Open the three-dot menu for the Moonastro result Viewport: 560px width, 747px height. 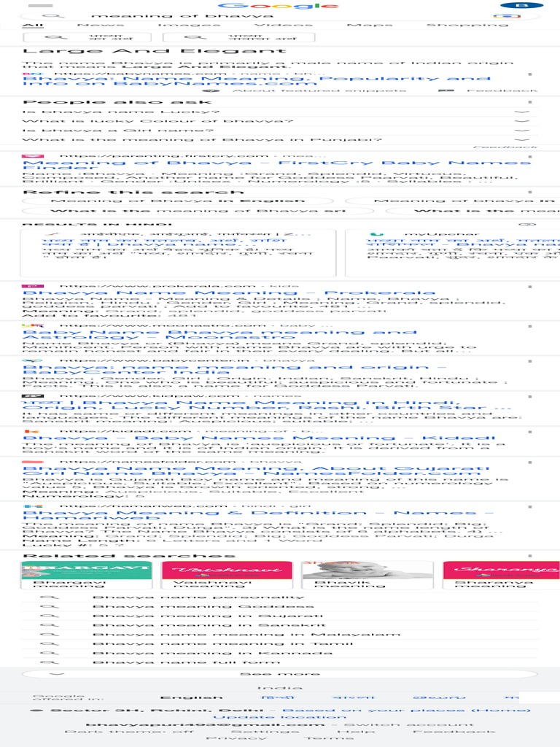[529, 326]
